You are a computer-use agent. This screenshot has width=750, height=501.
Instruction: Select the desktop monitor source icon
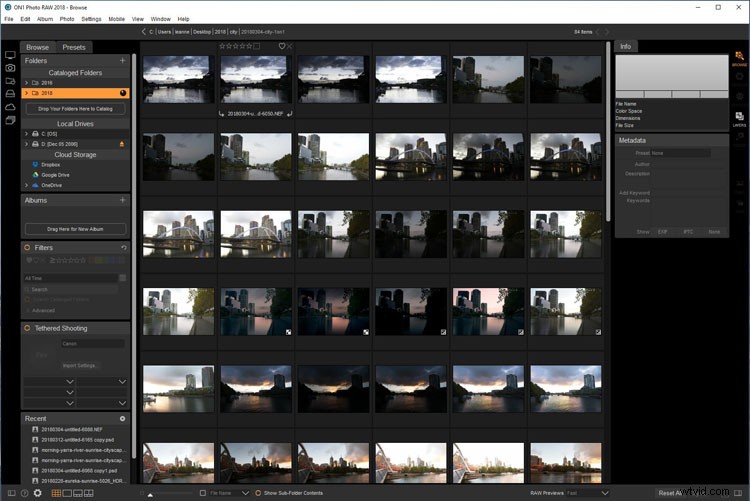10,55
